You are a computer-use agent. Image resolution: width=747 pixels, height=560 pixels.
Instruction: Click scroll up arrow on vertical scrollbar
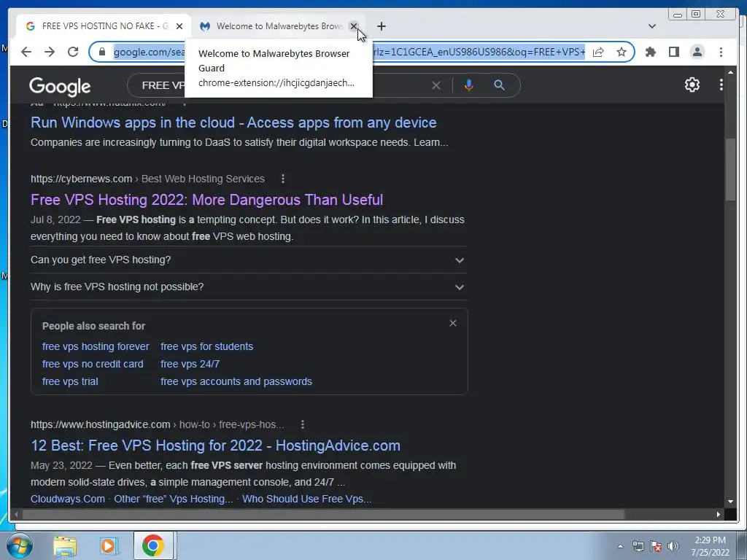click(730, 72)
